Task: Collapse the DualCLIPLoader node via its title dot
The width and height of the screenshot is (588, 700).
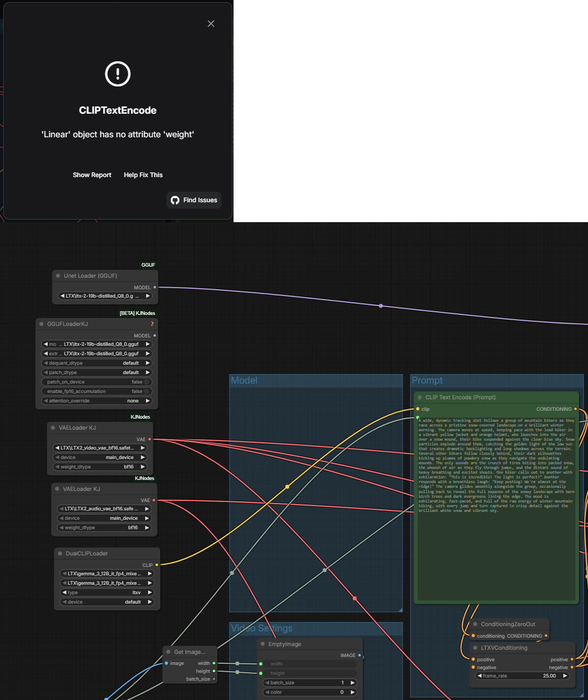Action: coord(60,553)
